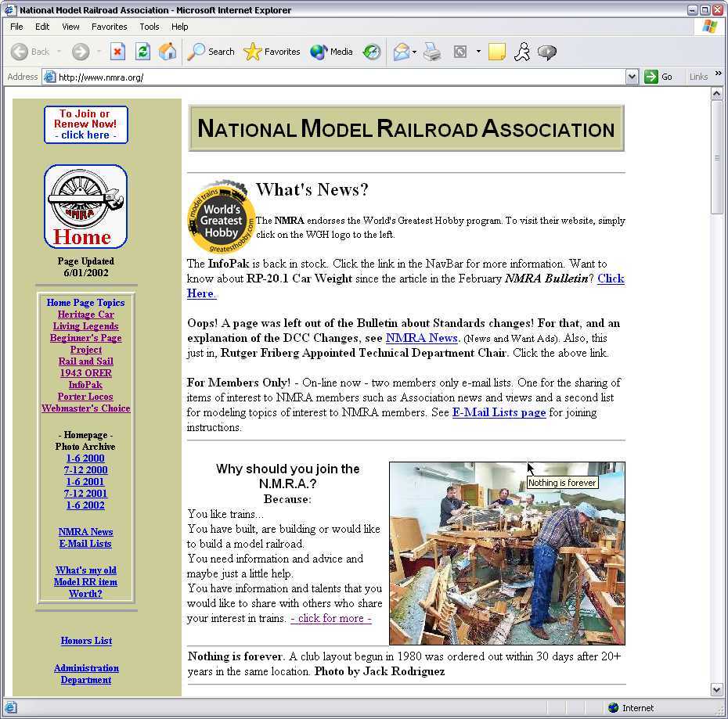Expand the Links toolbar chevron
The height and width of the screenshot is (719, 728).
click(719, 74)
